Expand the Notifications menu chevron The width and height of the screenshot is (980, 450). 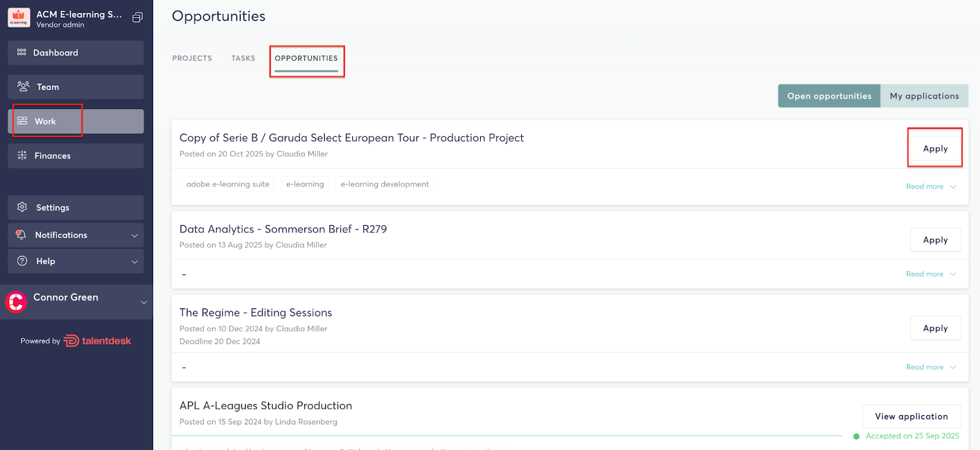tap(135, 235)
